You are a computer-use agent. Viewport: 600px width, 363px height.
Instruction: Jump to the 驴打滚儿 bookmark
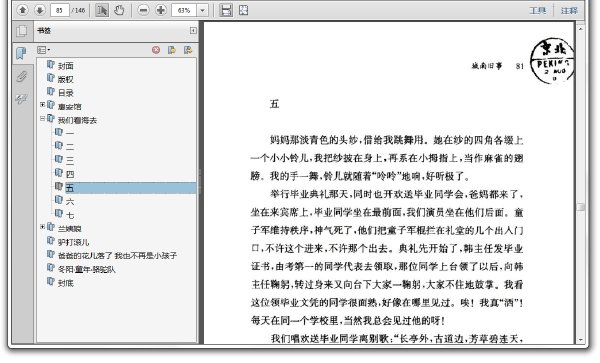(73, 242)
